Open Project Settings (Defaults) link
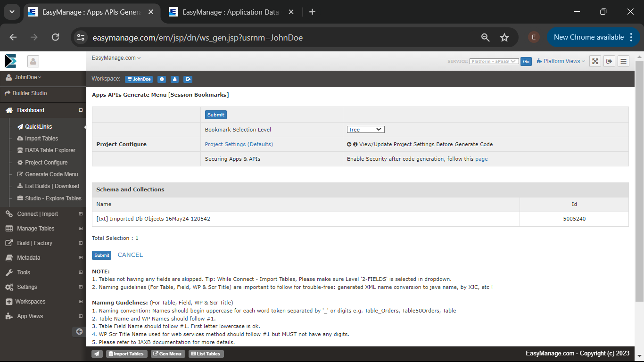Image resolution: width=644 pixels, height=362 pixels. [239, 144]
